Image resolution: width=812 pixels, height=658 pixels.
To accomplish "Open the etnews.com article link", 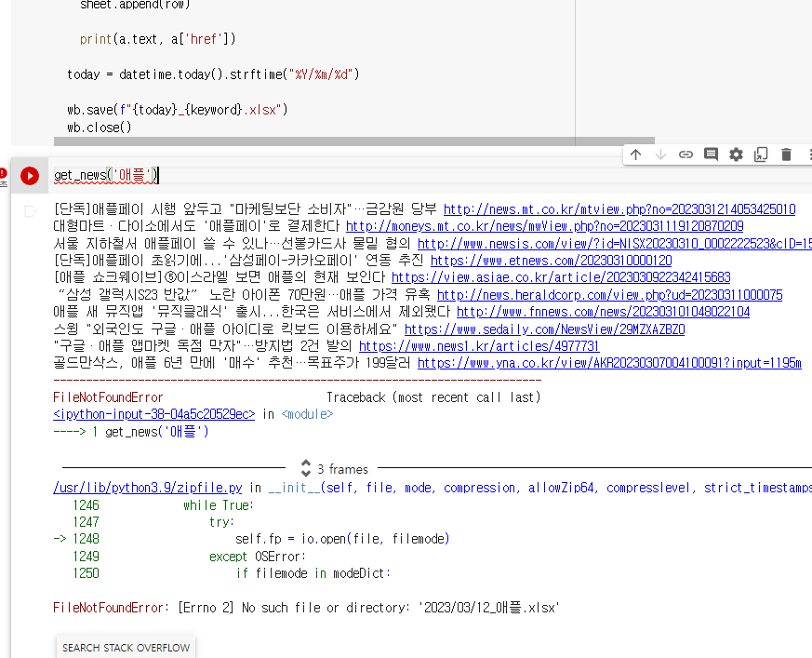I will coord(551,261).
